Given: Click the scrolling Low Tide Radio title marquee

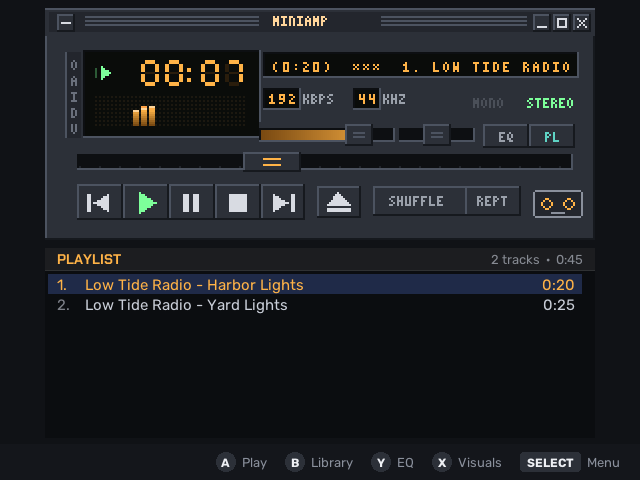Looking at the screenshot, I should pos(420,67).
